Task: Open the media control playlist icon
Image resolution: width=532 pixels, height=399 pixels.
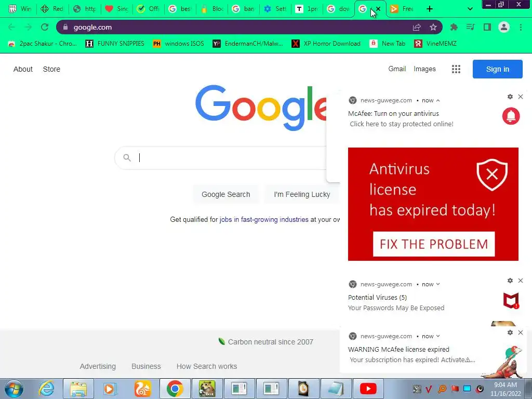Action: pos(470,27)
